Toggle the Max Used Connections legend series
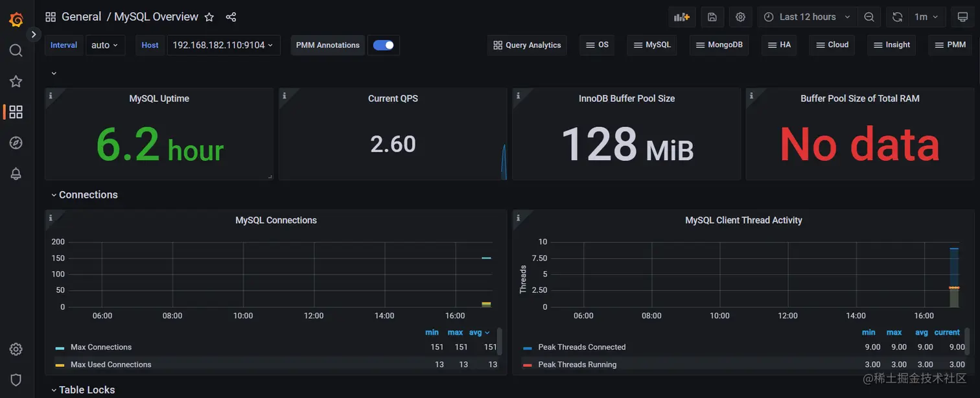The width and height of the screenshot is (980, 398). click(111, 364)
